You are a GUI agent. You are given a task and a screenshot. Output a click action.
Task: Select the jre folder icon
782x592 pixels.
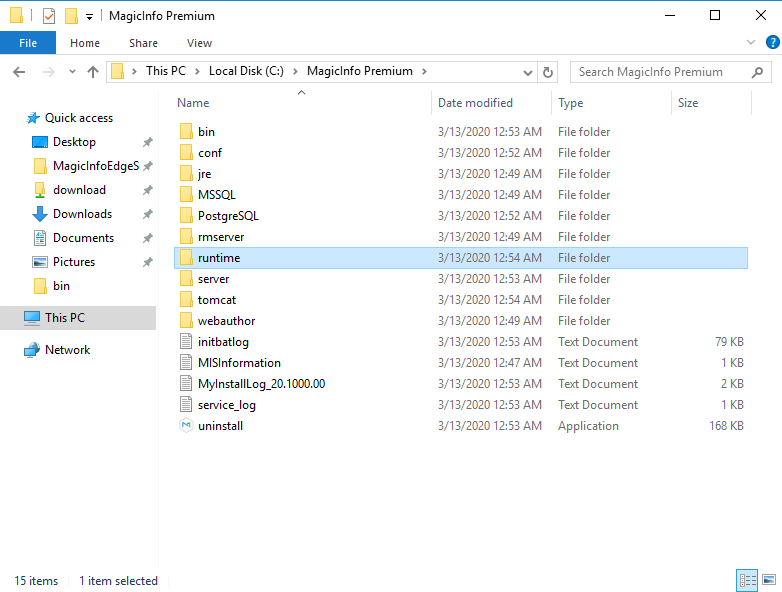(x=186, y=174)
